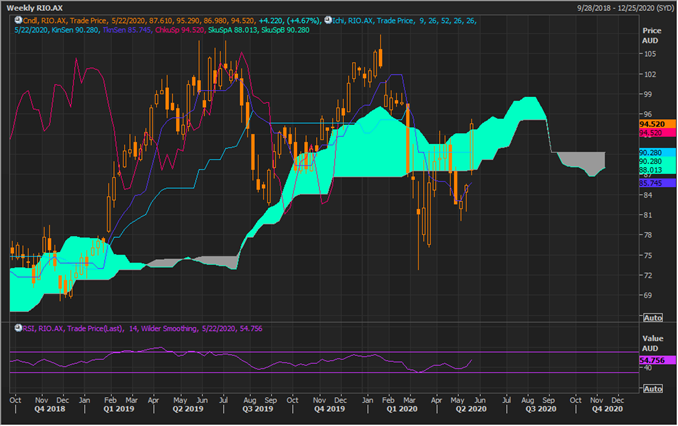Click the Price AUD axis header

click(651, 35)
